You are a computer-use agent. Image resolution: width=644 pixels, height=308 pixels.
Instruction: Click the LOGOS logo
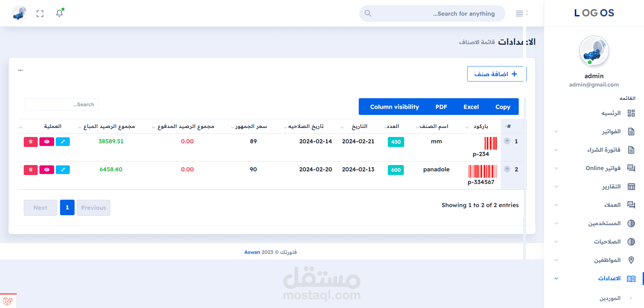[x=594, y=13]
